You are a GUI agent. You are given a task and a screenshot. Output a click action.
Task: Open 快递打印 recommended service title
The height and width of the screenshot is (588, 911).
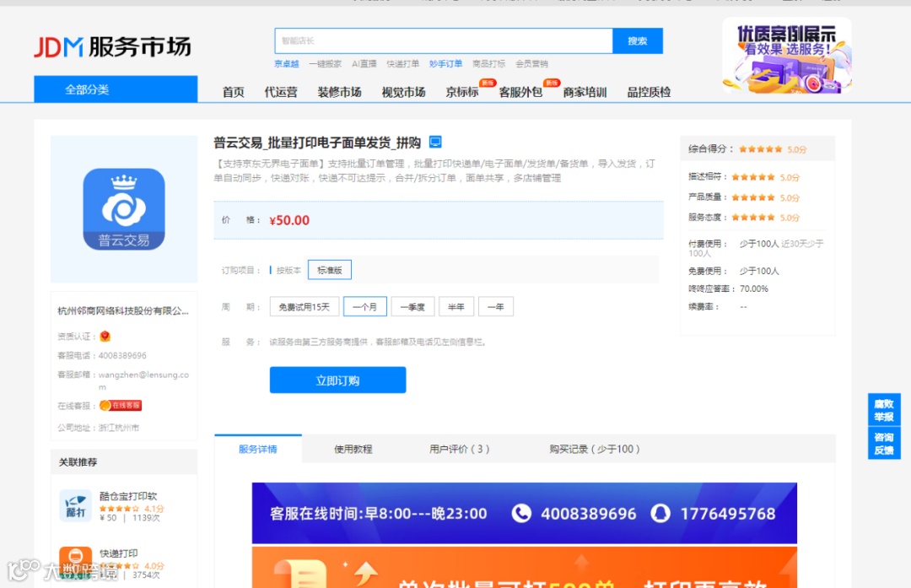pos(119,553)
